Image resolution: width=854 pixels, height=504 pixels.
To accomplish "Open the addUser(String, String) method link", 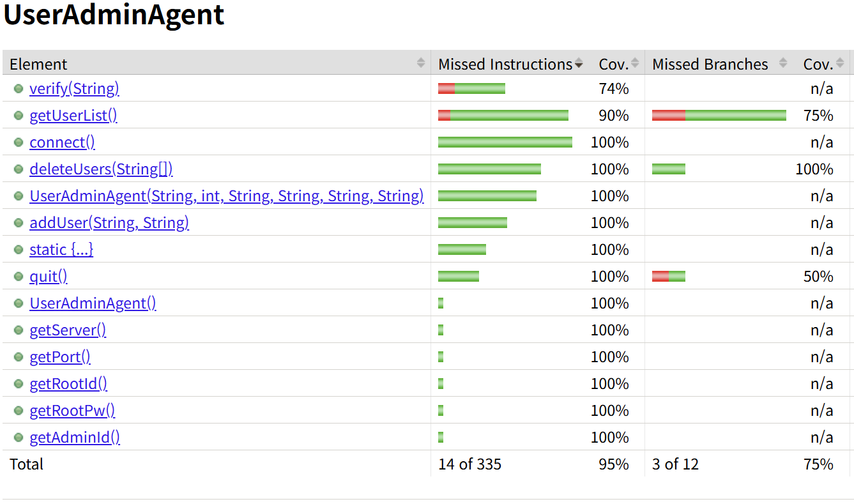I will (x=109, y=223).
